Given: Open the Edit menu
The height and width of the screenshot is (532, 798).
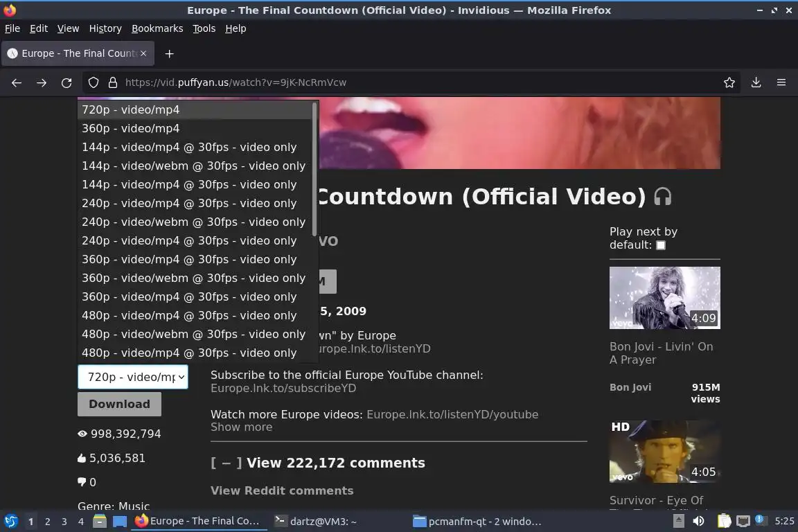Looking at the screenshot, I should 39,28.
